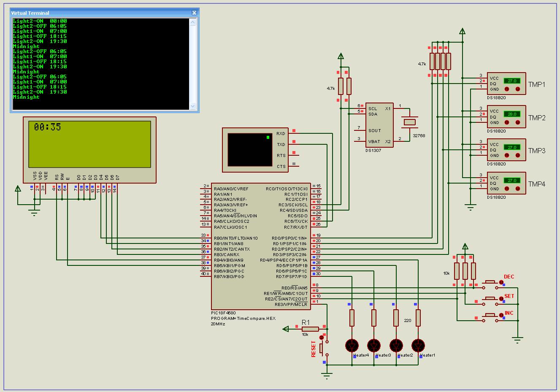Close the Virtual Terminal window

click(194, 13)
